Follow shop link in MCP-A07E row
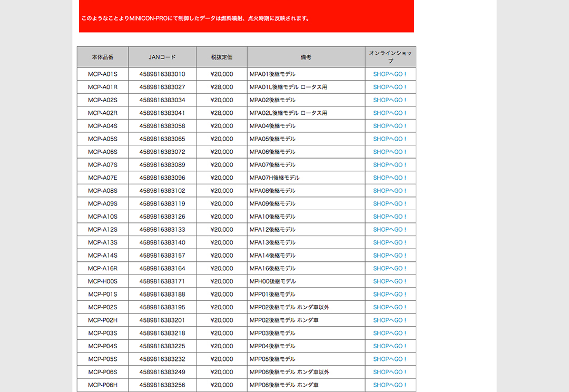The image size is (569, 392). [x=390, y=178]
